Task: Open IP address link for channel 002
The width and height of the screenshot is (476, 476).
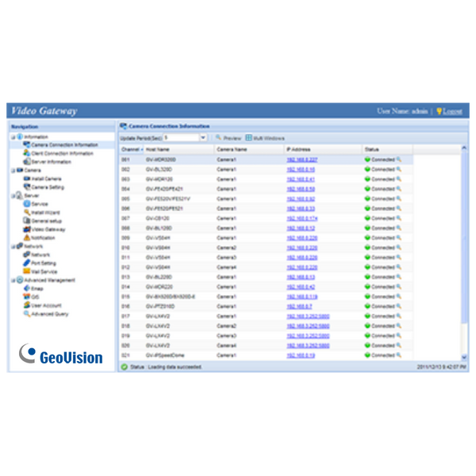Action: point(301,170)
